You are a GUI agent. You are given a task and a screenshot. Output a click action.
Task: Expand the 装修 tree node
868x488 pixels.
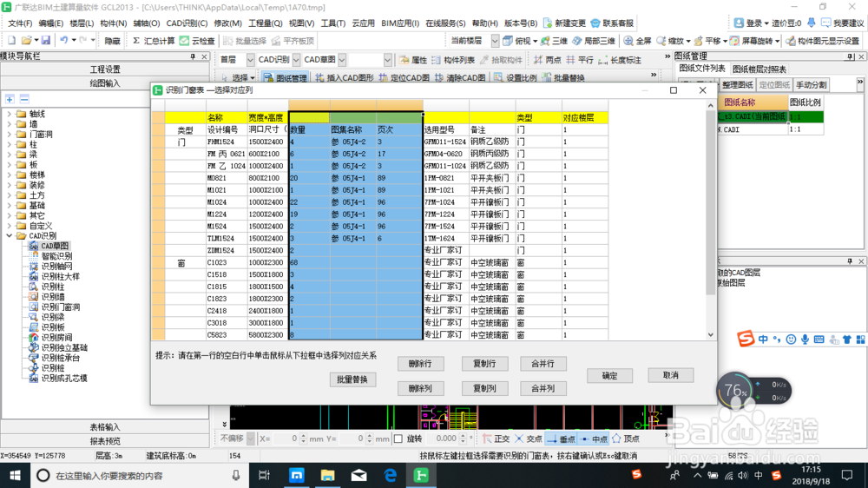coord(9,185)
